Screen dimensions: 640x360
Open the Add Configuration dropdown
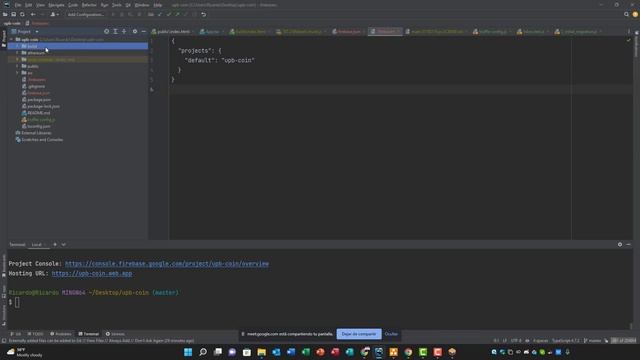(86, 14)
